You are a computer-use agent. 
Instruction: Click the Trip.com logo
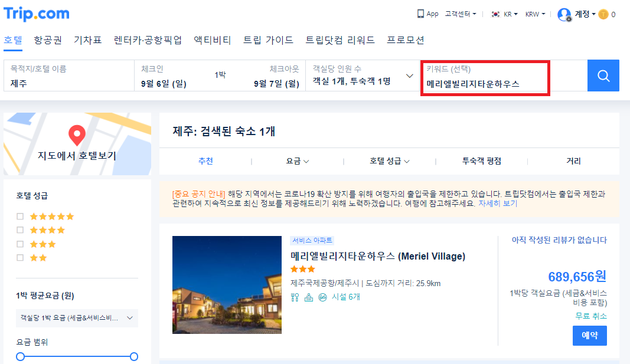[37, 14]
